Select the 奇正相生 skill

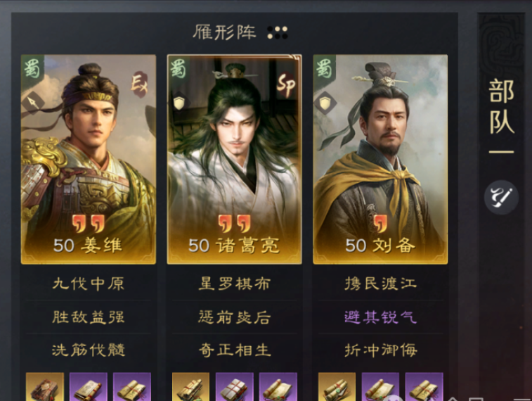click(x=235, y=350)
